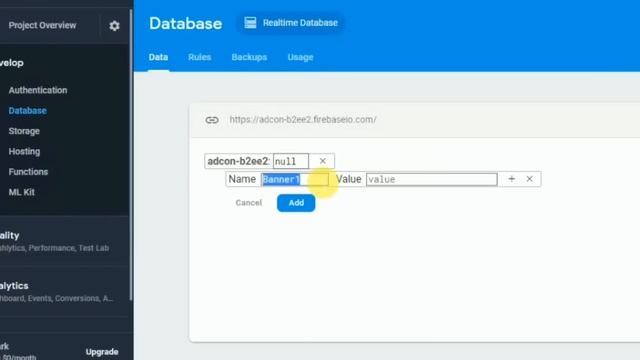The height and width of the screenshot is (360, 640).
Task: Click the adcon-b2ee2 root node label
Action: point(237,161)
